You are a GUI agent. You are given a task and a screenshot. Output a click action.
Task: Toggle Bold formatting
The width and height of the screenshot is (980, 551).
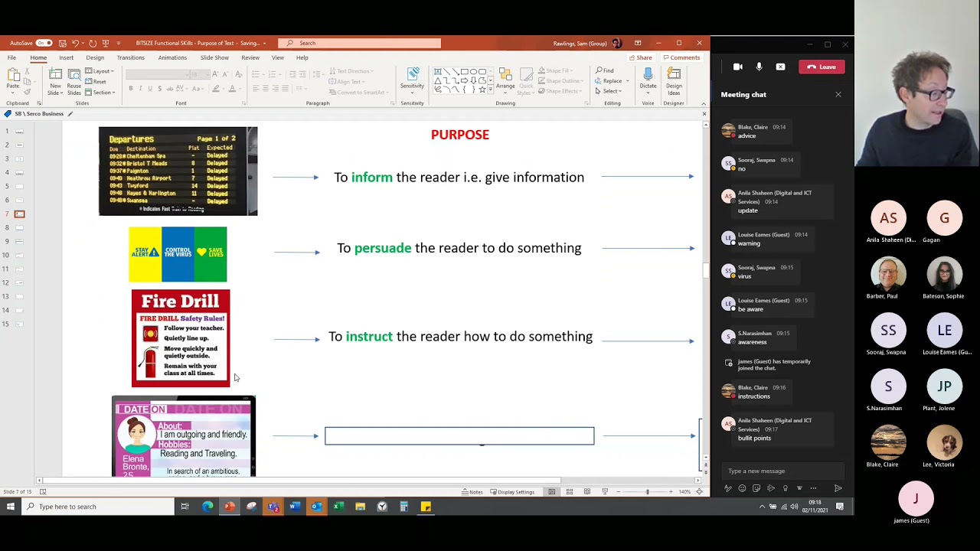(131, 89)
